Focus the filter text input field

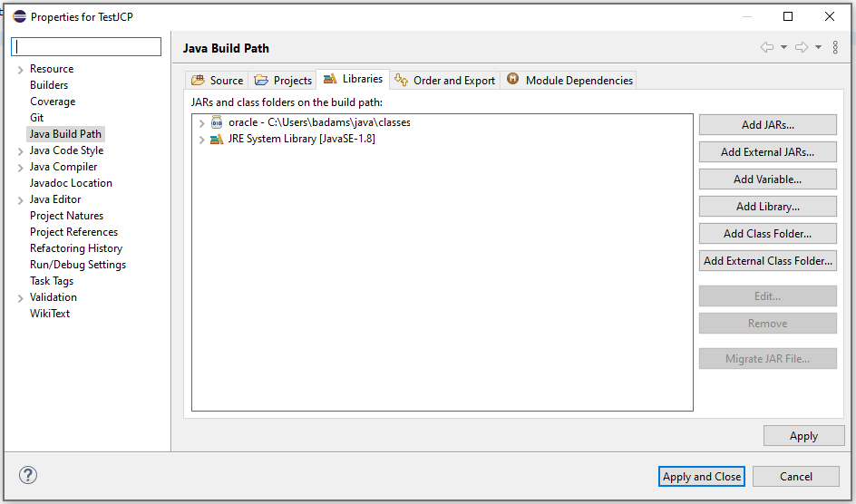tap(86, 47)
